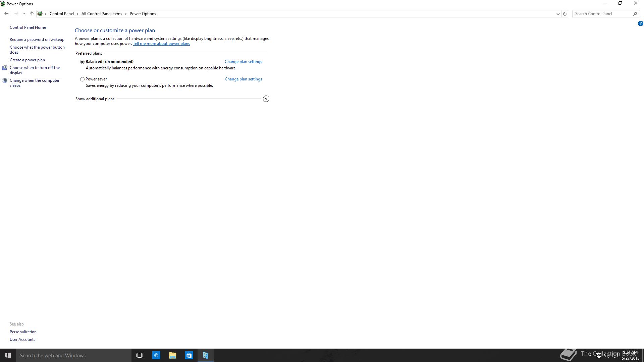Go to All Control Panel Items breadcrumb
Image resolution: width=644 pixels, height=362 pixels.
tap(102, 14)
